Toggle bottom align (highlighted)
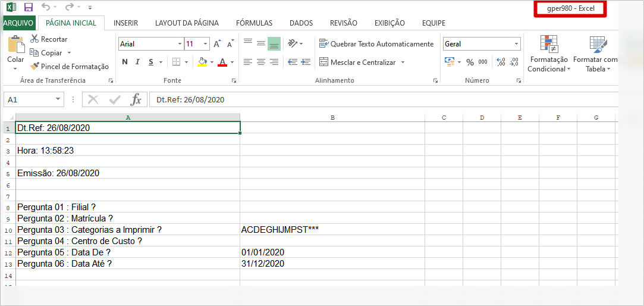The height and width of the screenshot is (306, 644). pos(274,43)
